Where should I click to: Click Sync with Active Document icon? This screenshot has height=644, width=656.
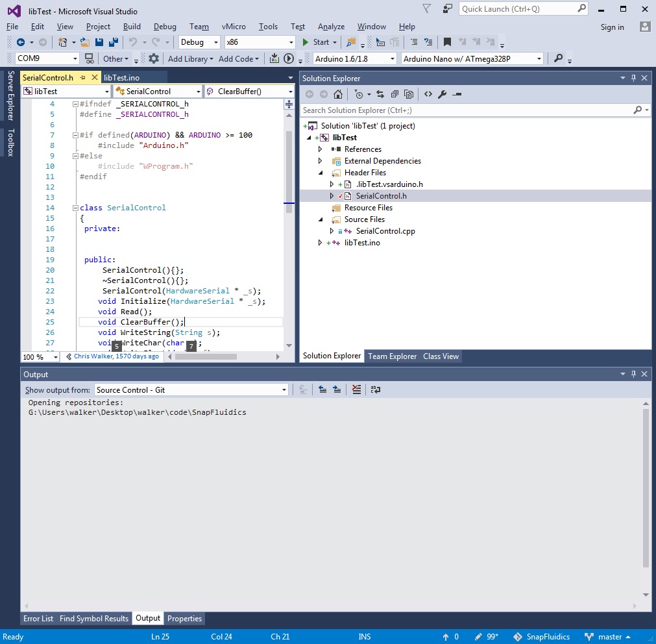[380, 95]
